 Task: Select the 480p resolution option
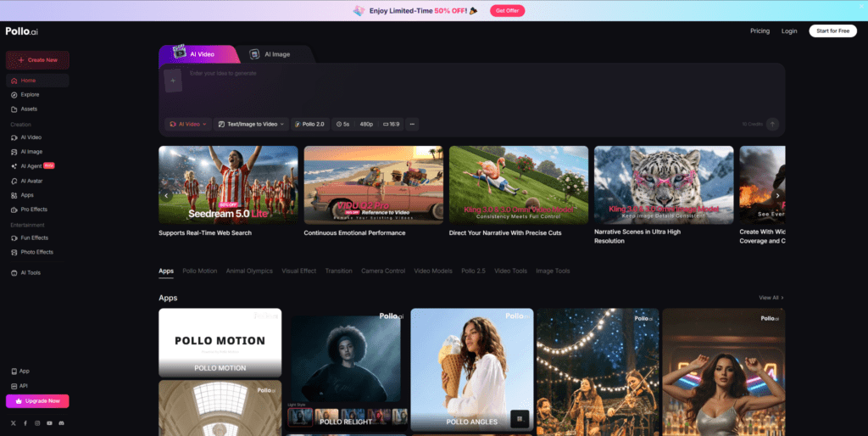point(366,124)
